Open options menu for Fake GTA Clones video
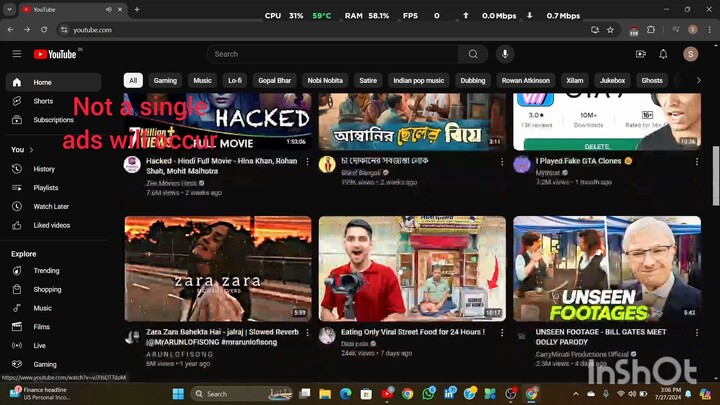Screen dimensions: 720x405 pos(697,162)
